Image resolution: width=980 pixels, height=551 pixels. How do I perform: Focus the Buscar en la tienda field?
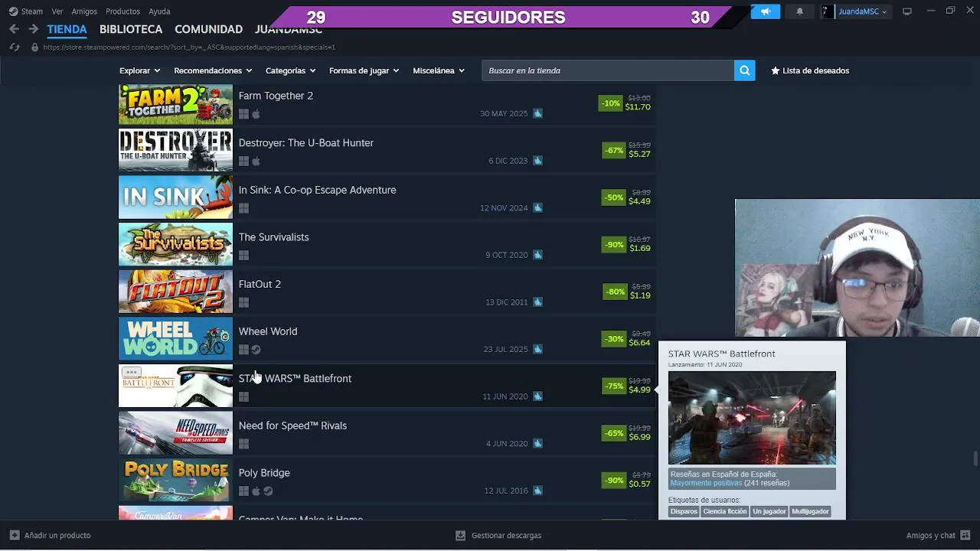(x=607, y=70)
